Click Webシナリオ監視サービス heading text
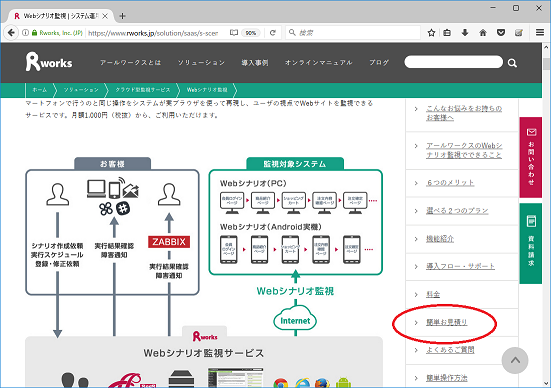The height and width of the screenshot is (388, 551). click(x=203, y=353)
